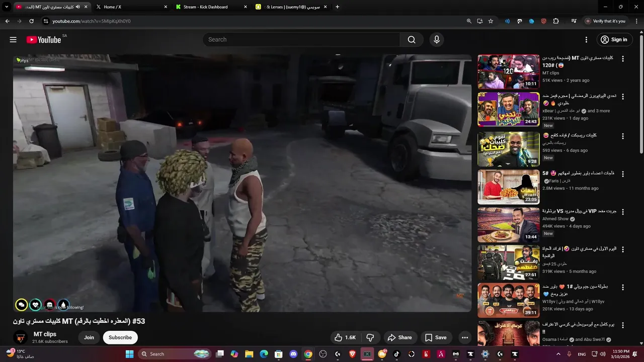Click taskbar Search box
The height and width of the screenshot is (362, 644).
point(174,354)
